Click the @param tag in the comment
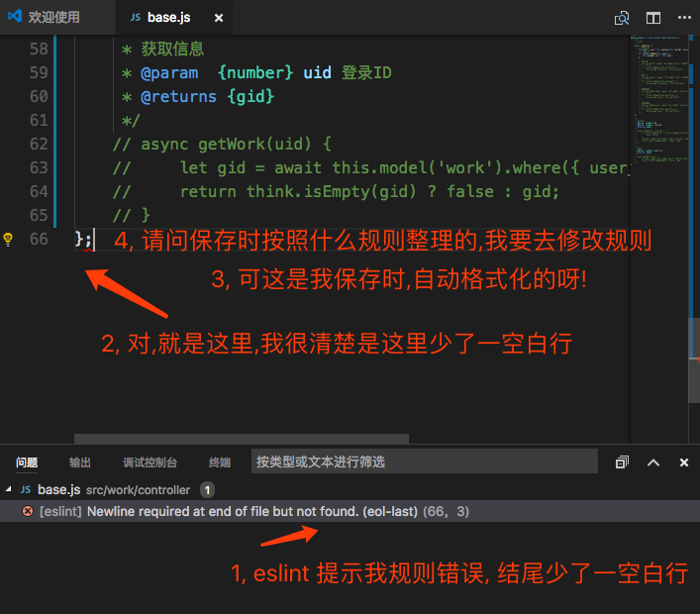Screen dimensions: 700x614 tap(169, 72)
